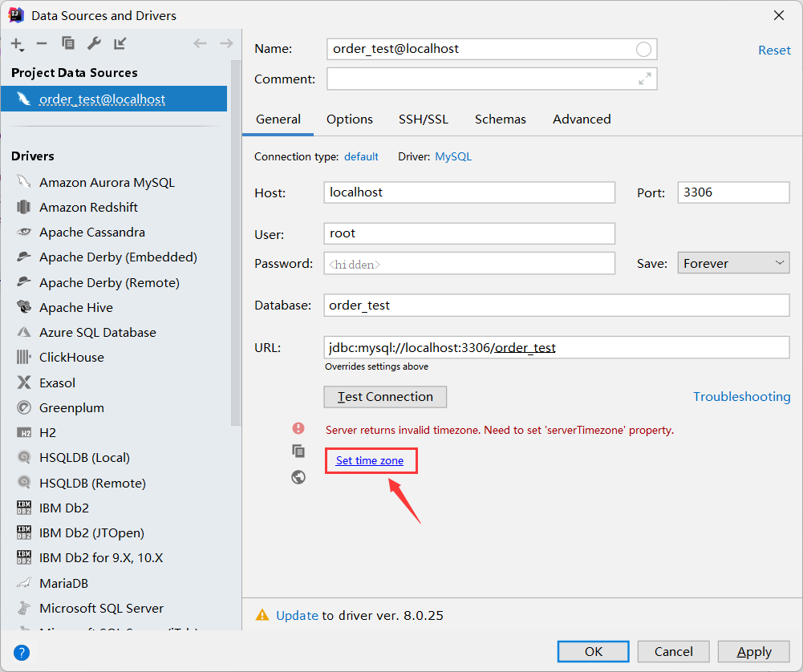The image size is (803, 672).
Task: Select the Apache Hive driver
Action: pos(75,308)
